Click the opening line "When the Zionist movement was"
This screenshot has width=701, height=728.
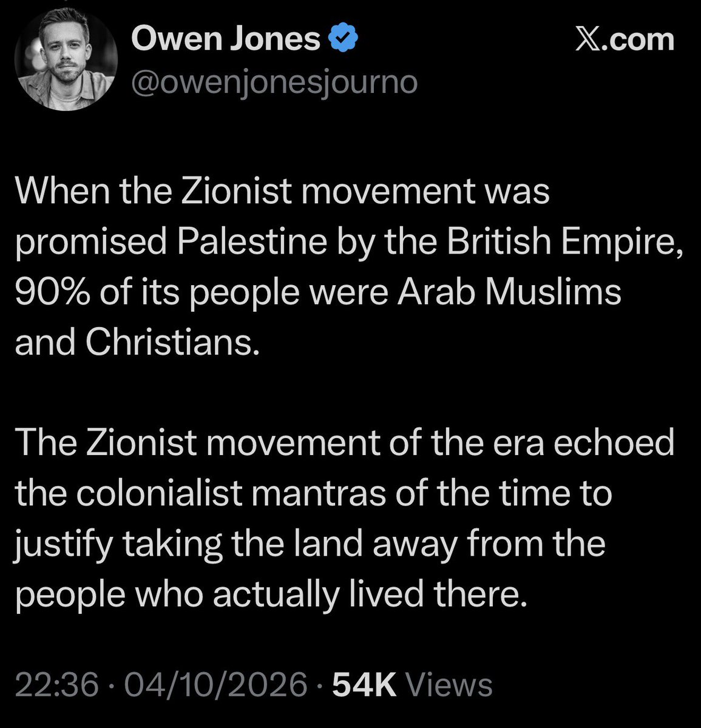[x=282, y=192]
